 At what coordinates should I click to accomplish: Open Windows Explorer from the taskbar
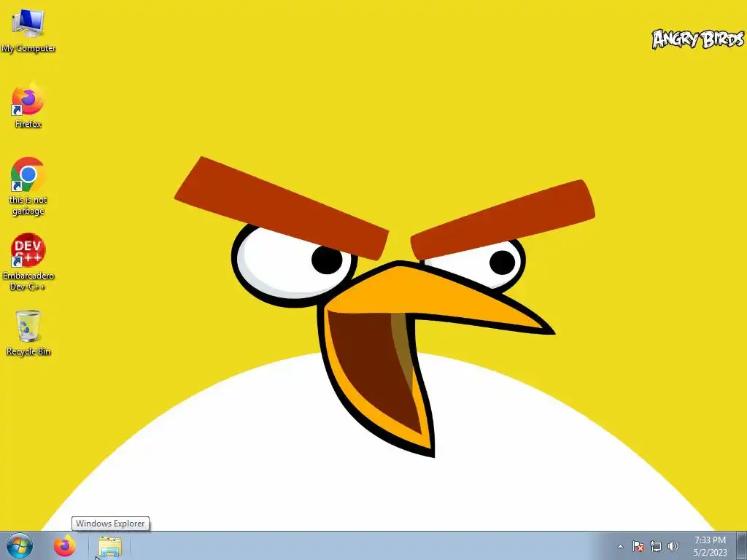click(110, 546)
